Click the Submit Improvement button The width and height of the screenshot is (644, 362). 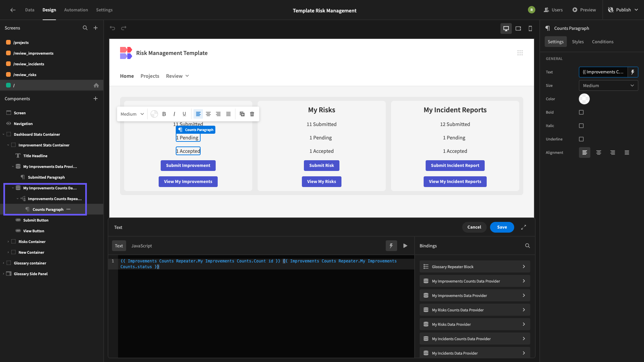click(188, 165)
